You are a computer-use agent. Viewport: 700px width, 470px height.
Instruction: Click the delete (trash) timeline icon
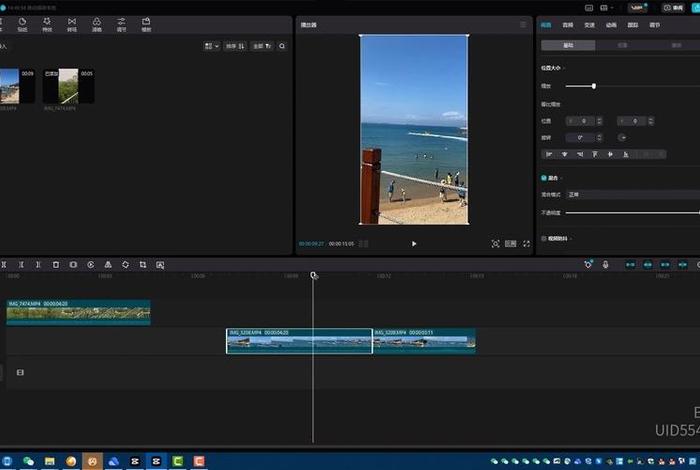[x=56, y=265]
